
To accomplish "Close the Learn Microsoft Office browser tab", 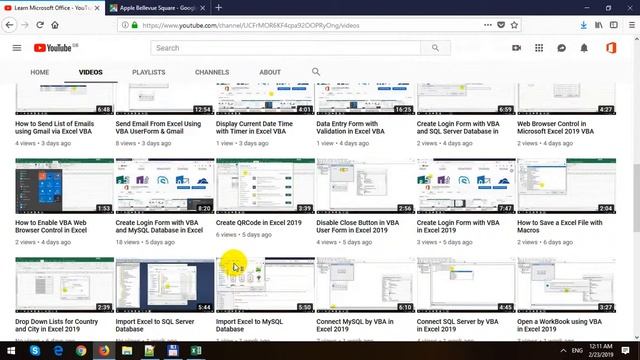I will coord(97,8).
